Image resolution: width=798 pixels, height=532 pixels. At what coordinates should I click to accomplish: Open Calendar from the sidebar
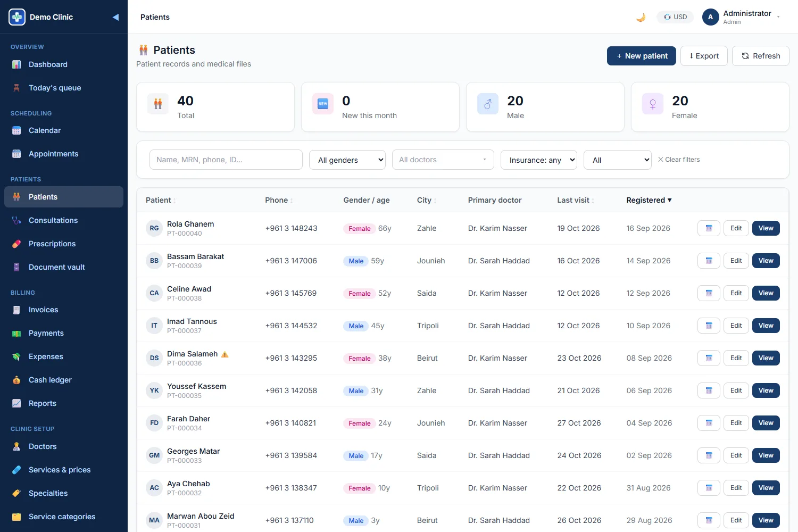pos(64,130)
